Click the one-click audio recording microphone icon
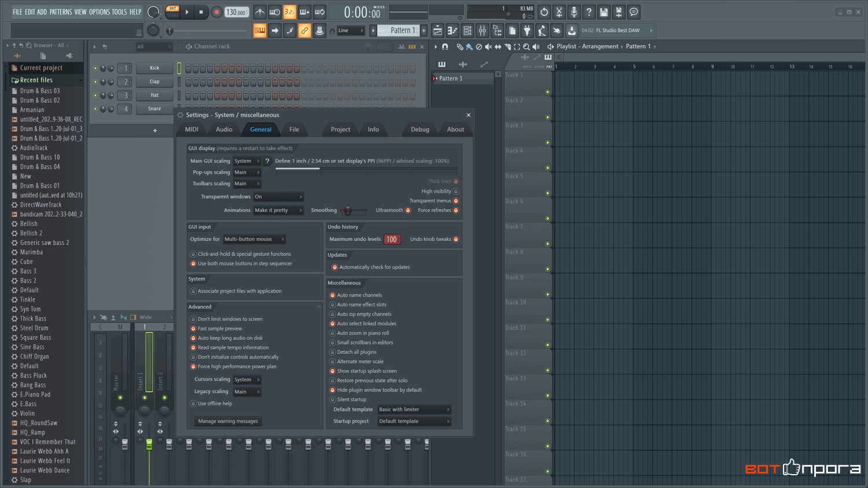The width and height of the screenshot is (868, 488). coord(574,12)
